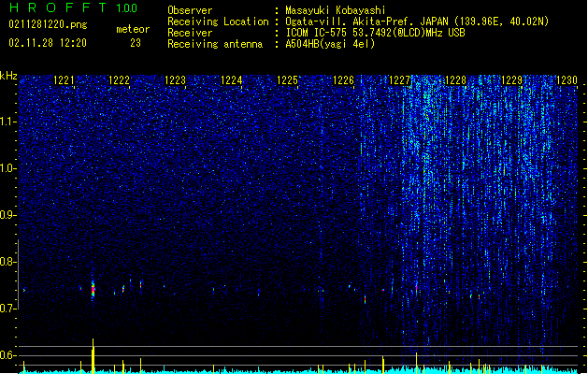The width and height of the screenshot is (588, 374).
Task: Click receiver value ICOM IC-575 53.7492 MHz
Action: pyautogui.click(x=375, y=33)
